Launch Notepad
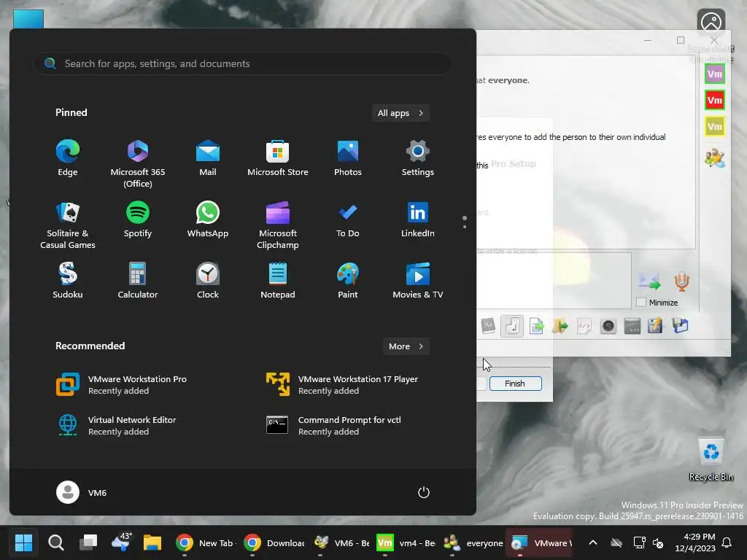Image resolution: width=747 pixels, height=560 pixels. (278, 281)
